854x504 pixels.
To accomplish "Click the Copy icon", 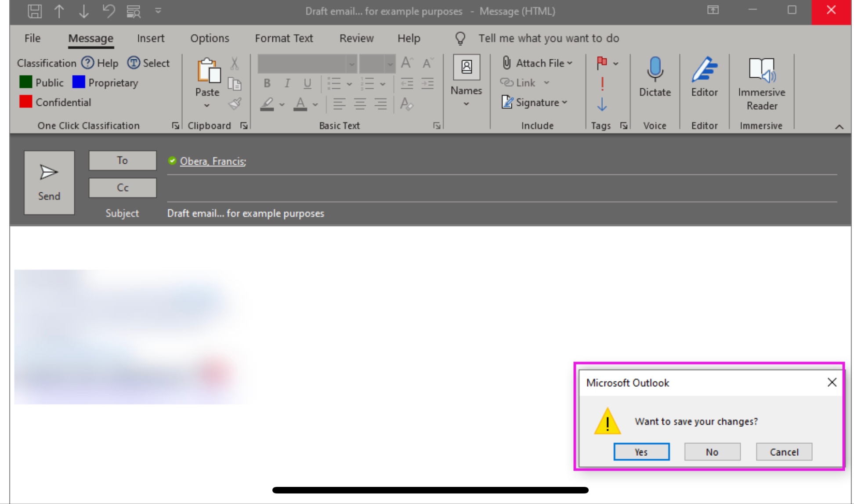I will tap(235, 83).
